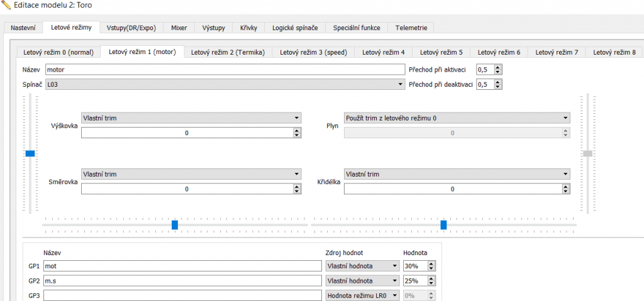Open the Telemetrie tab
This screenshot has height=301, width=644.
[x=411, y=28]
